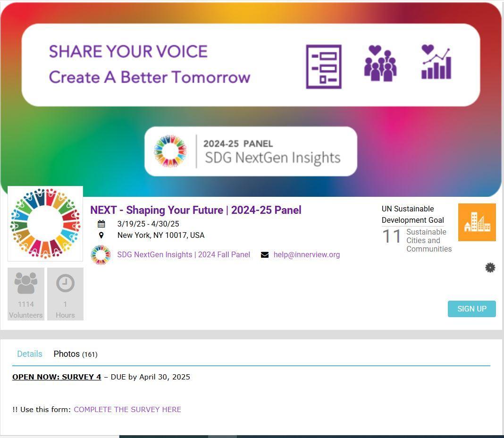
Task: Click the bar chart with heart icon
Action: (x=436, y=62)
